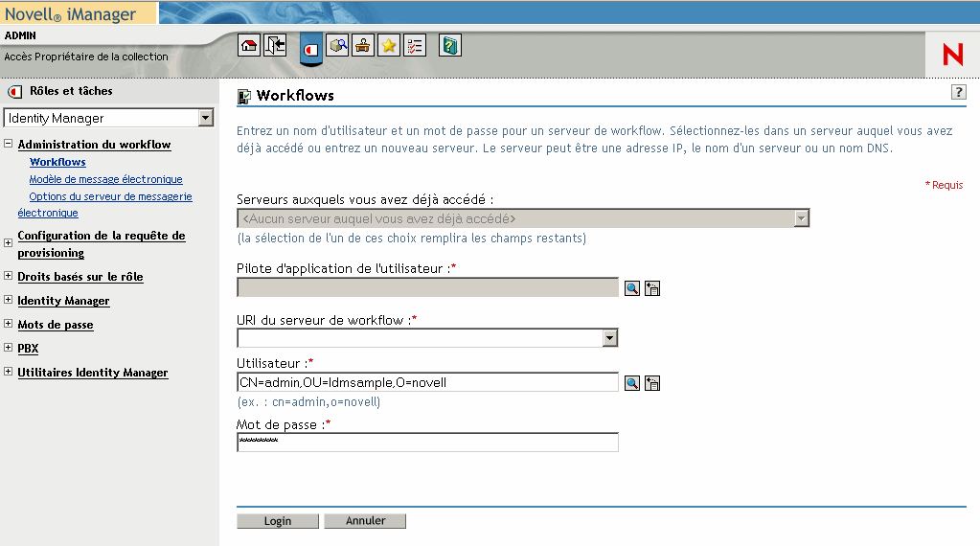
Task: Open Modèle de message électronique link
Action: tap(105, 179)
